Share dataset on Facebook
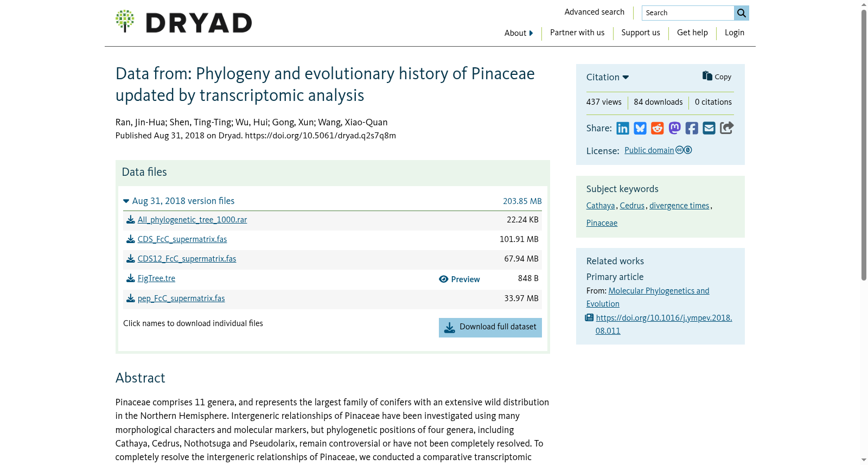 click(x=692, y=128)
